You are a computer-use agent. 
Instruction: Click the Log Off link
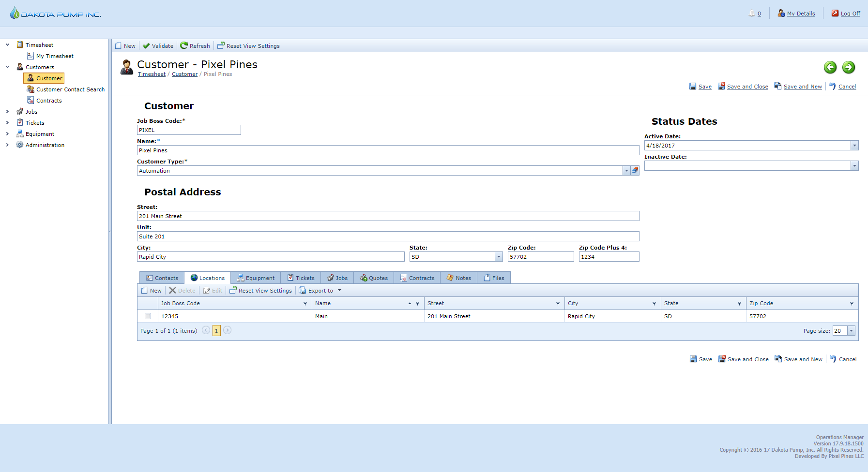click(850, 14)
